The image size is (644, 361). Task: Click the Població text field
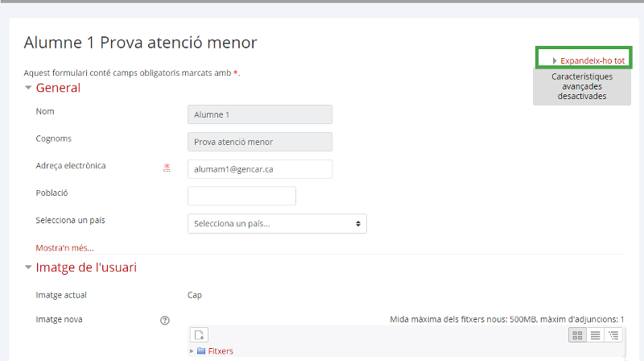[242, 196]
